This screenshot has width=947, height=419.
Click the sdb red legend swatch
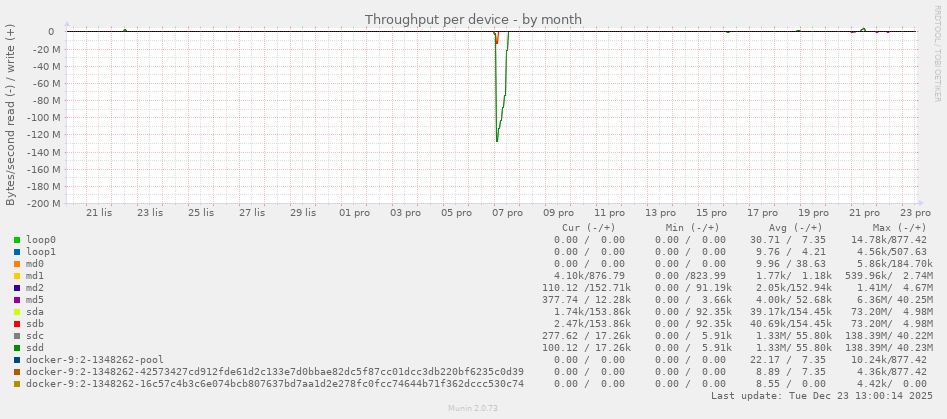pos(17,324)
